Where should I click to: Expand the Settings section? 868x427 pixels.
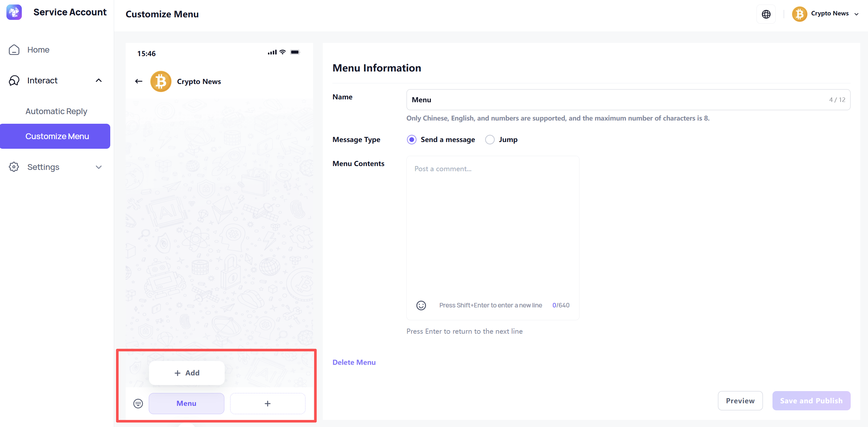pyautogui.click(x=98, y=167)
